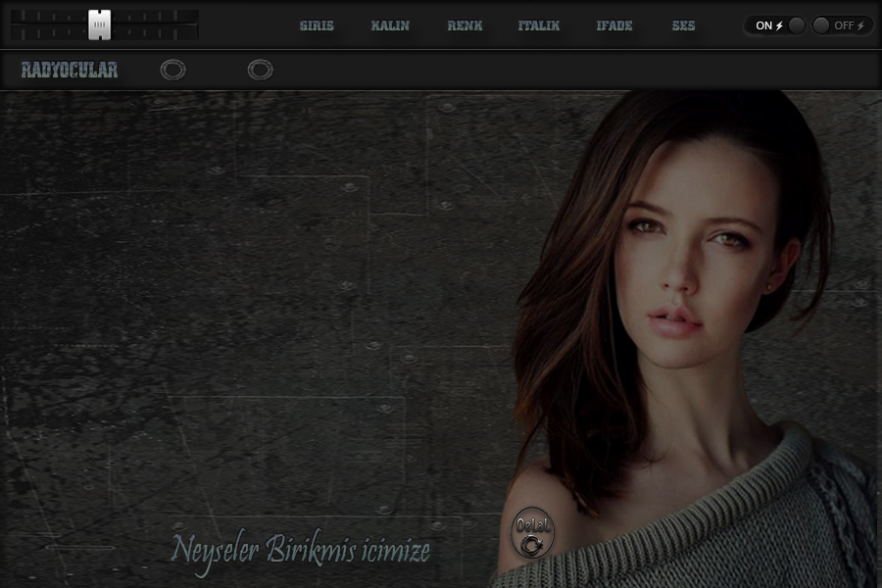The height and width of the screenshot is (588, 882).
Task: Toggle ITALIK italic text option
Action: pos(539,26)
